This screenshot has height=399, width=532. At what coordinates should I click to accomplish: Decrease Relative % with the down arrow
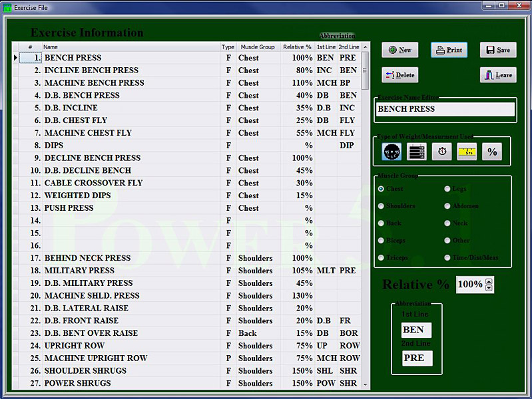point(489,288)
